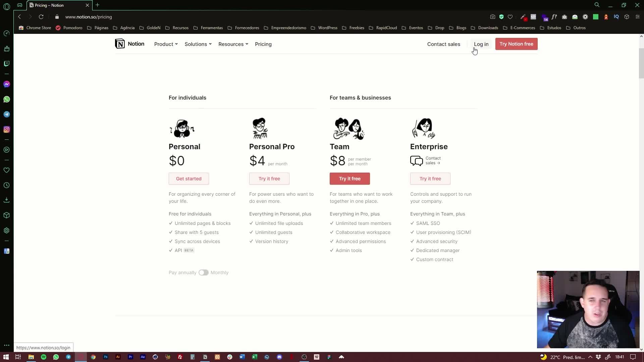Click the webcam video overlay

(588, 309)
